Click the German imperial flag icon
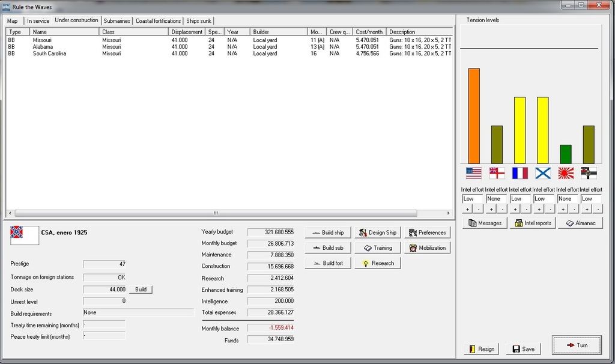 click(x=589, y=173)
